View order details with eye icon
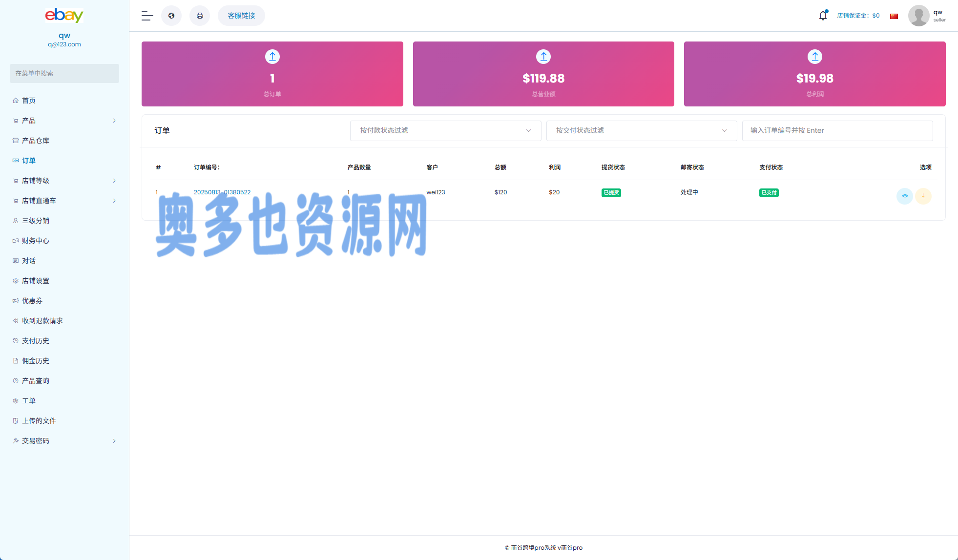The height and width of the screenshot is (560, 958). pos(904,196)
